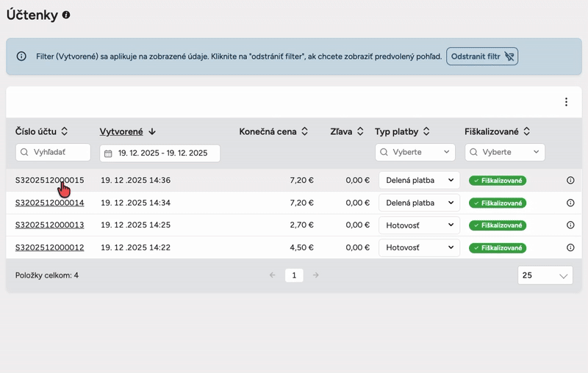Click info icon for receipt S3202512000015

(570, 181)
